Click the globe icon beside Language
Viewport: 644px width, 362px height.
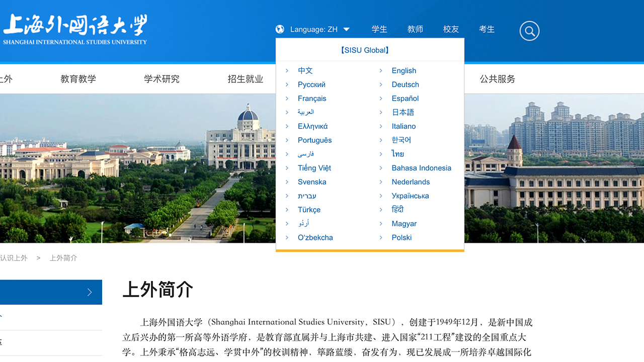280,29
